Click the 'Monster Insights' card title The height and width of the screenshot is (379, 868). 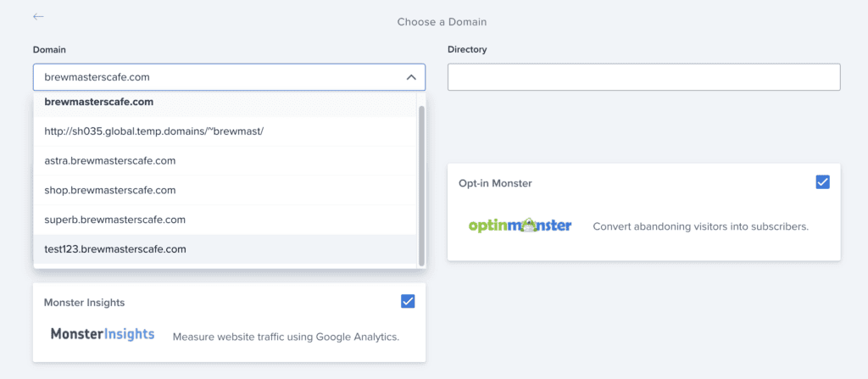coord(84,303)
